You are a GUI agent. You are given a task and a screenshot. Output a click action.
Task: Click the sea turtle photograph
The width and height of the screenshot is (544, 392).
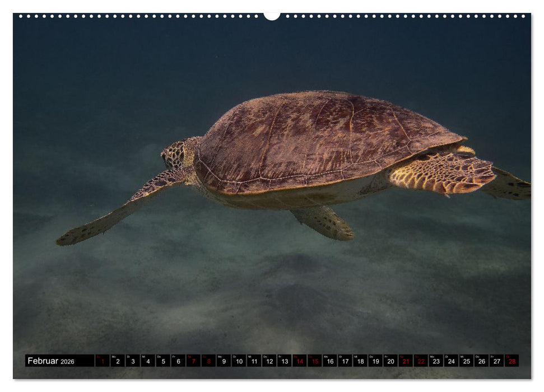tap(297, 157)
